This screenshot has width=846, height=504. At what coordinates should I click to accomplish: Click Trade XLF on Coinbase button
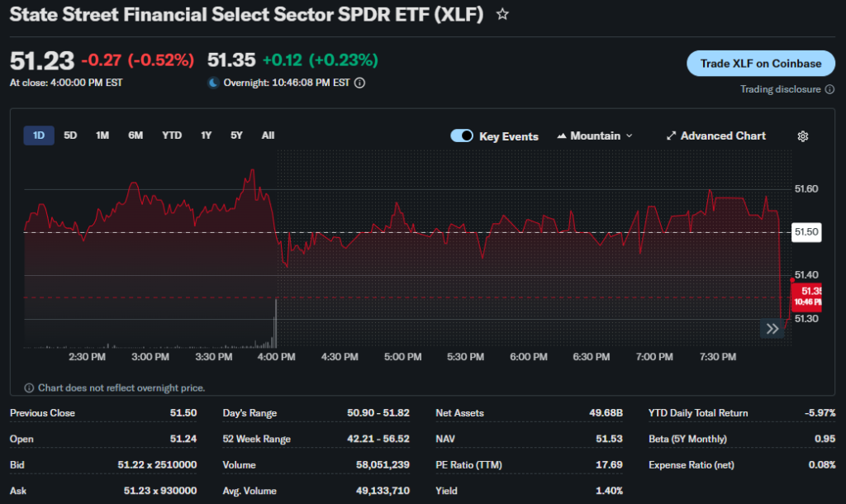click(x=761, y=64)
